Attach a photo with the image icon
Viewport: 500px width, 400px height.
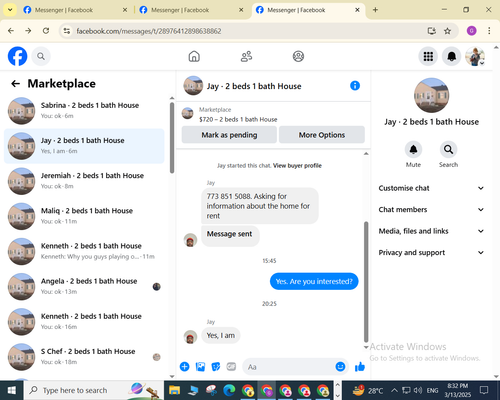pos(200,367)
